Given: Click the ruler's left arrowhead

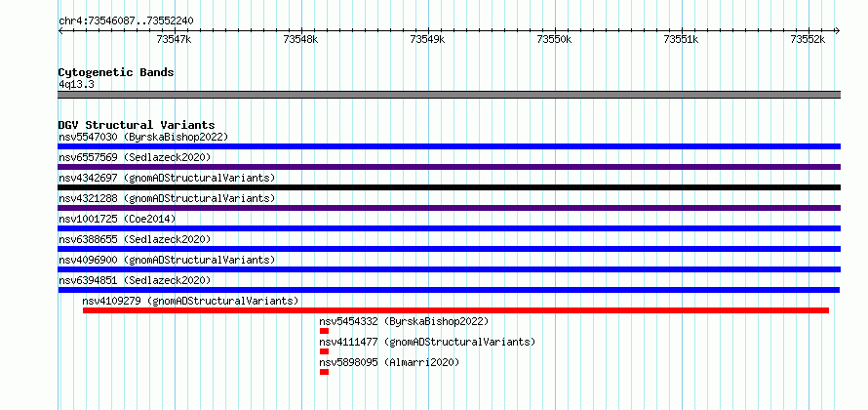Looking at the screenshot, I should coord(60,30).
